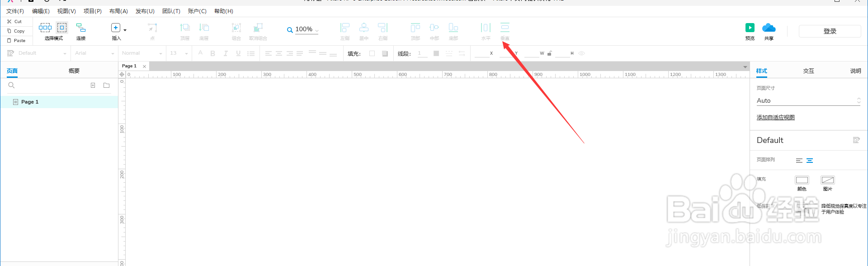868x266 pixels.
Task: Click the 居中 align center icon
Action: coord(364,28)
